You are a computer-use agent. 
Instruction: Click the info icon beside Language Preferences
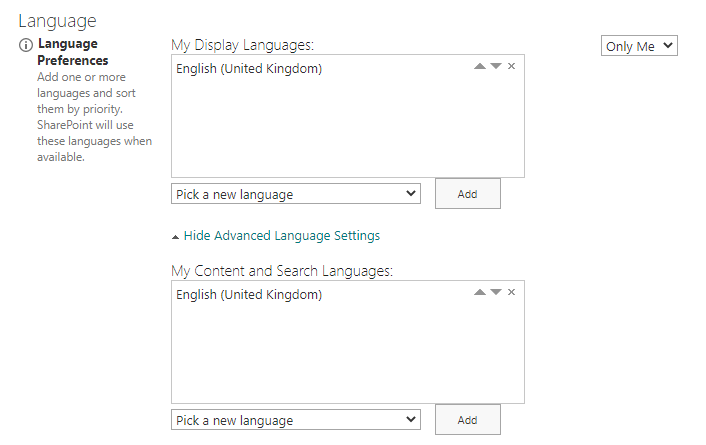(26, 46)
